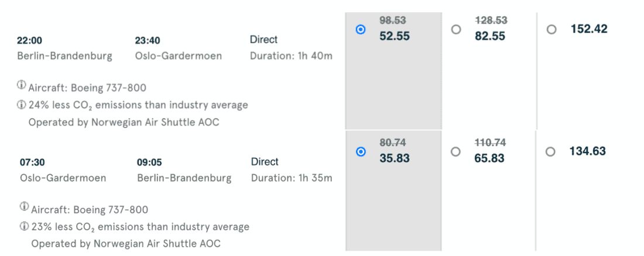The image size is (644, 256).
Task: Click the Direct label on the 22:00 flight
Action: coord(263,40)
